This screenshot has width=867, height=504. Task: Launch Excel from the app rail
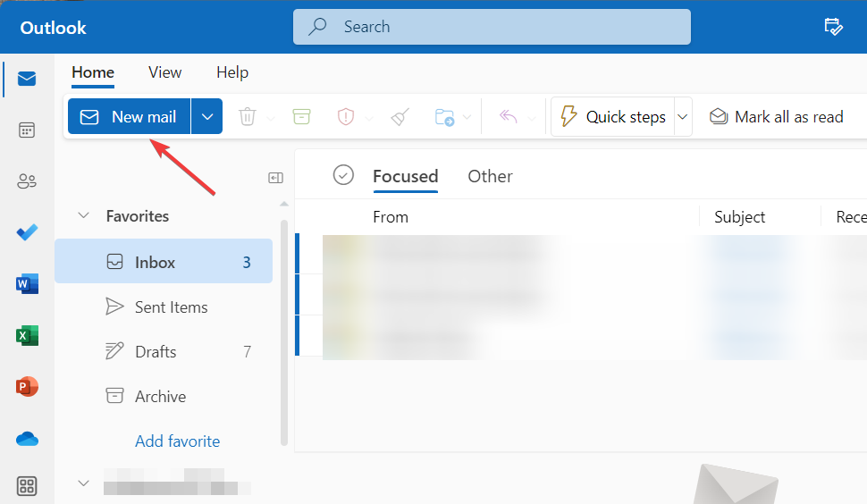(x=27, y=335)
